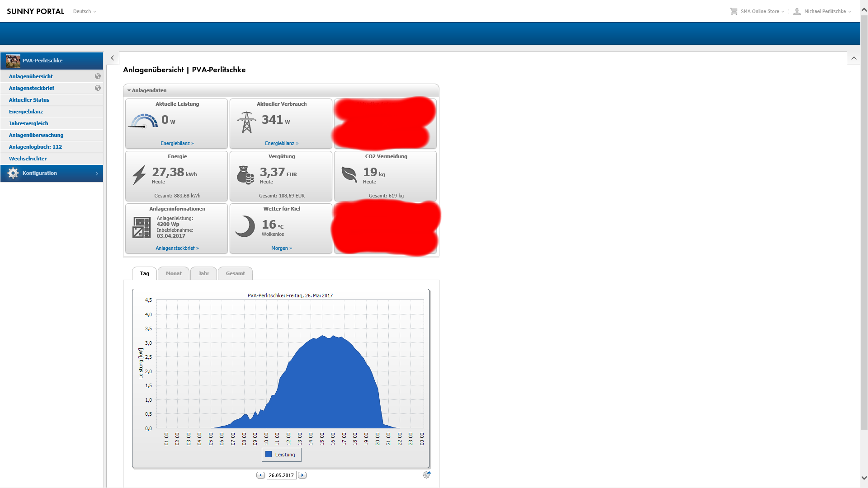Collapse the Anlagendaten panel
868x488 pixels.
coord(129,90)
